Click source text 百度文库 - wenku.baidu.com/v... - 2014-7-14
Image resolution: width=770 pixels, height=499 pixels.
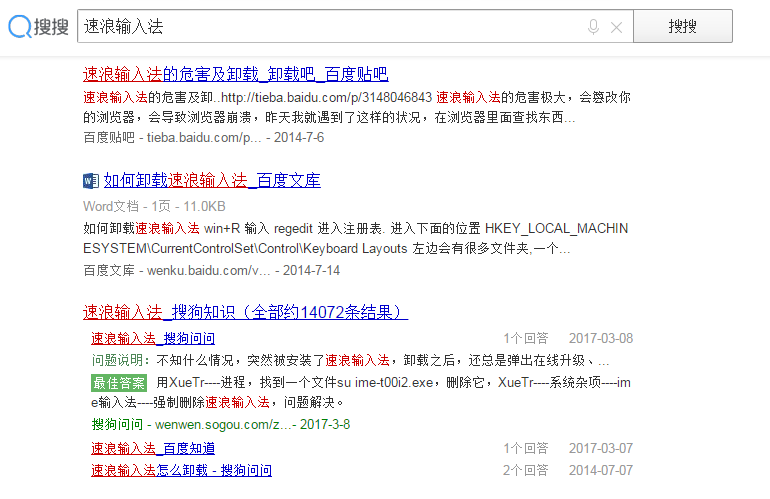(x=212, y=271)
